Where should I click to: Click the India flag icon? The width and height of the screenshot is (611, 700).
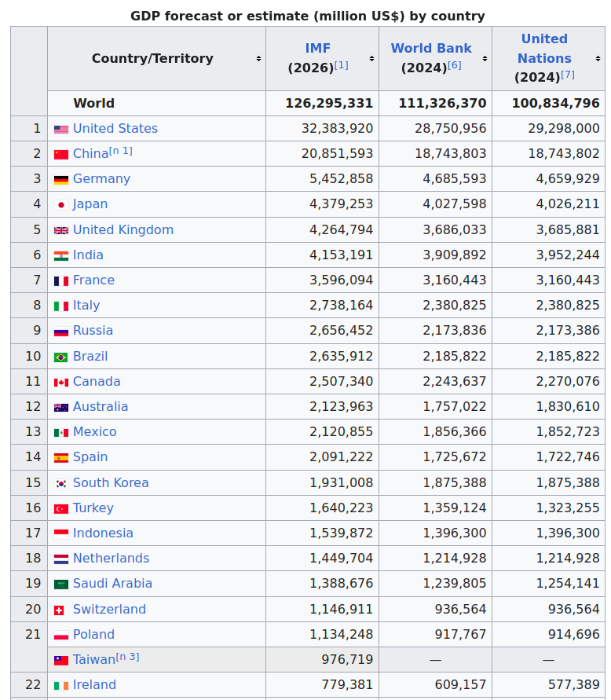[x=61, y=256]
